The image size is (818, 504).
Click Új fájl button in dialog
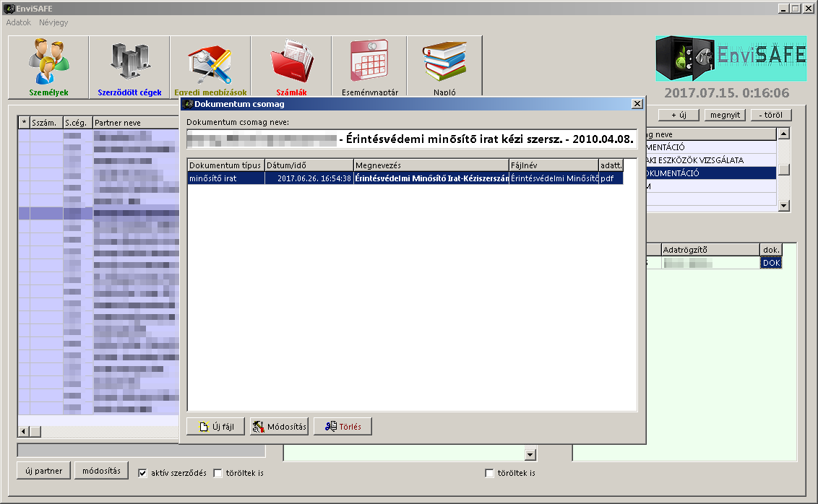(215, 427)
